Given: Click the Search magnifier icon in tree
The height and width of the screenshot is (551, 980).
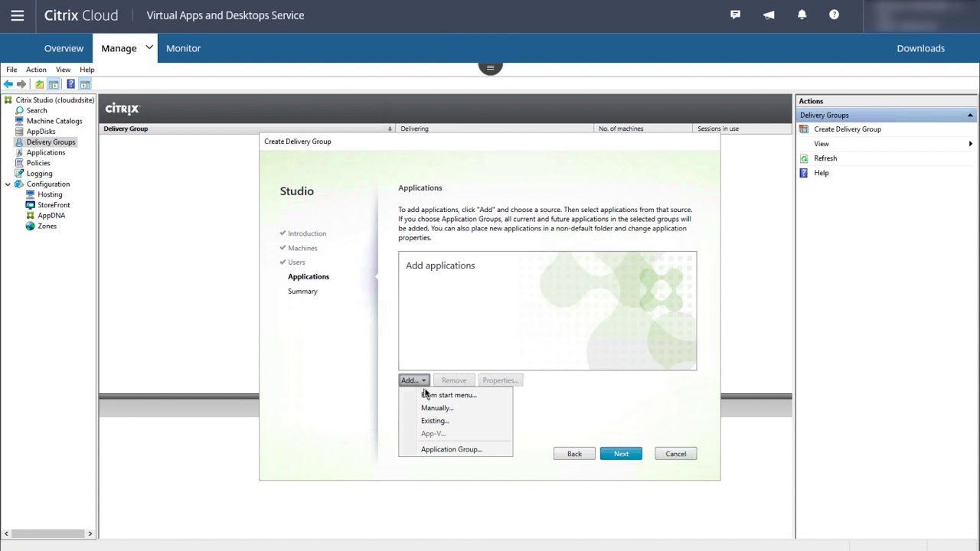Looking at the screenshot, I should click(x=20, y=110).
